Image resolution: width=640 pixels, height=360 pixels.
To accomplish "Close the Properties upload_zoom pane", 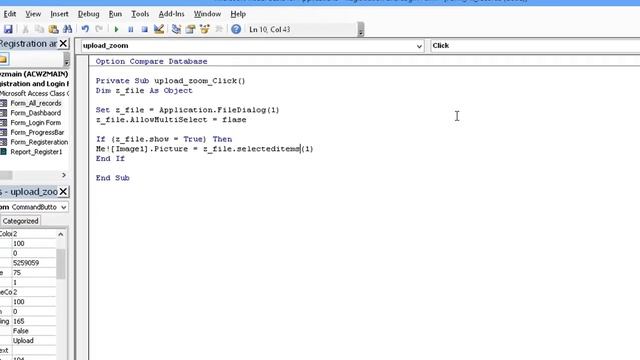I will [x=63, y=191].
